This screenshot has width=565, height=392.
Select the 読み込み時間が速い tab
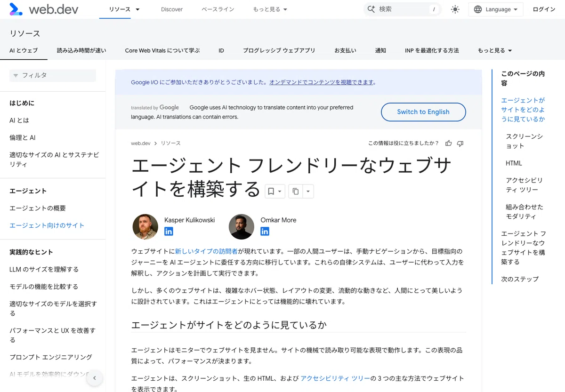[81, 50]
